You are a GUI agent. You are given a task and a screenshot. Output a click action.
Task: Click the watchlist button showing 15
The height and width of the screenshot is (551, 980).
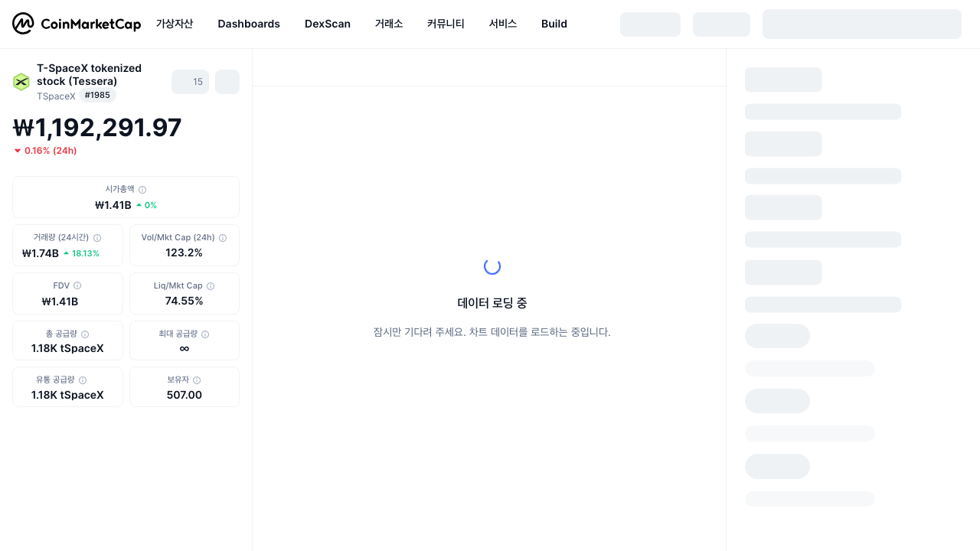coord(190,82)
